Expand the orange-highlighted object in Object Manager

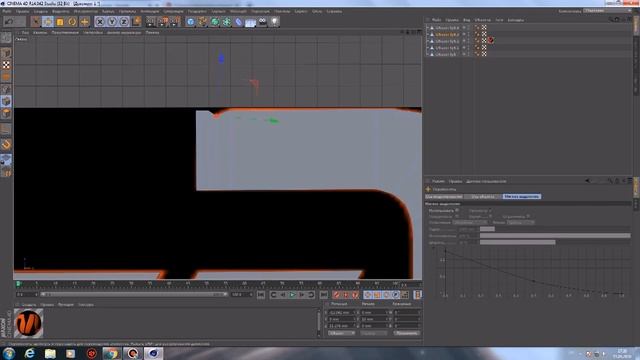pos(427,34)
